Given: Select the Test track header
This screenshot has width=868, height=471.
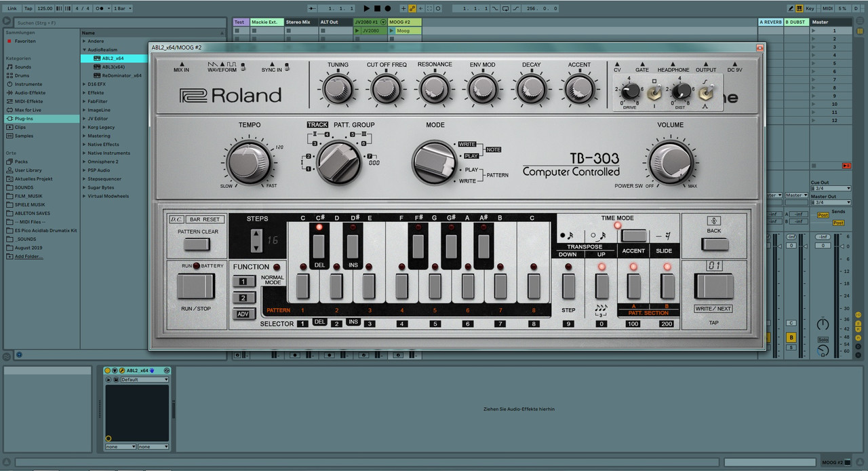Looking at the screenshot, I should 241,22.
